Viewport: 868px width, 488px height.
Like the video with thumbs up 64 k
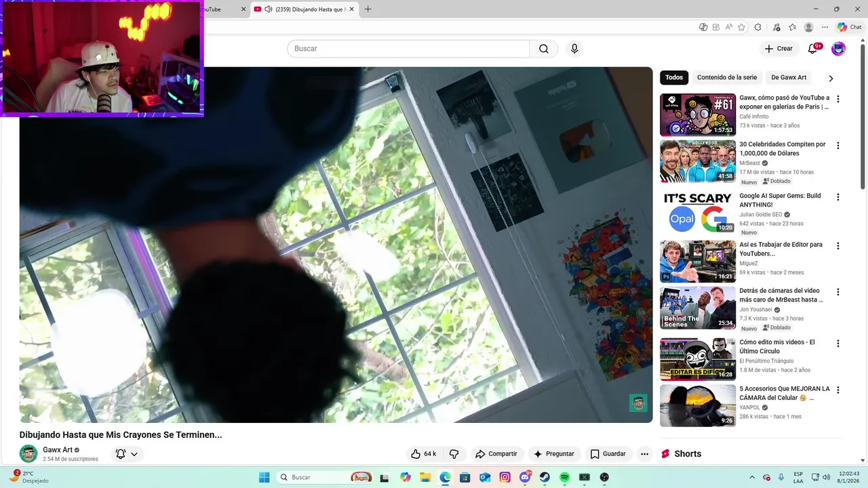424,454
